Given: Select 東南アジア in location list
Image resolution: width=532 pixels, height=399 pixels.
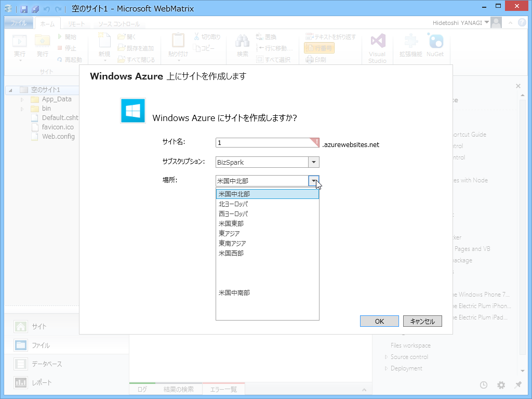Looking at the screenshot, I should pos(268,243).
